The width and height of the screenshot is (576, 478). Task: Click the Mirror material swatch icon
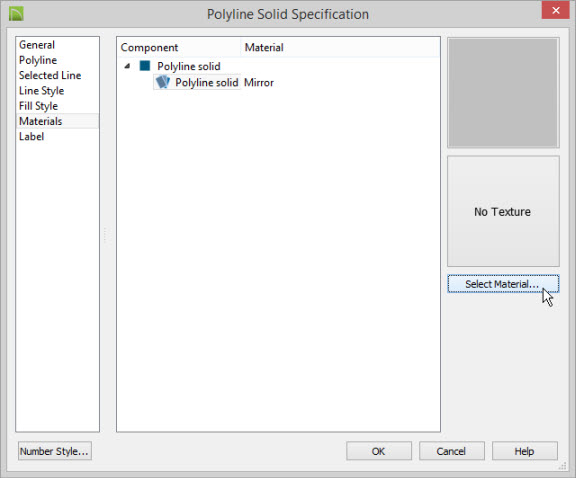(162, 82)
